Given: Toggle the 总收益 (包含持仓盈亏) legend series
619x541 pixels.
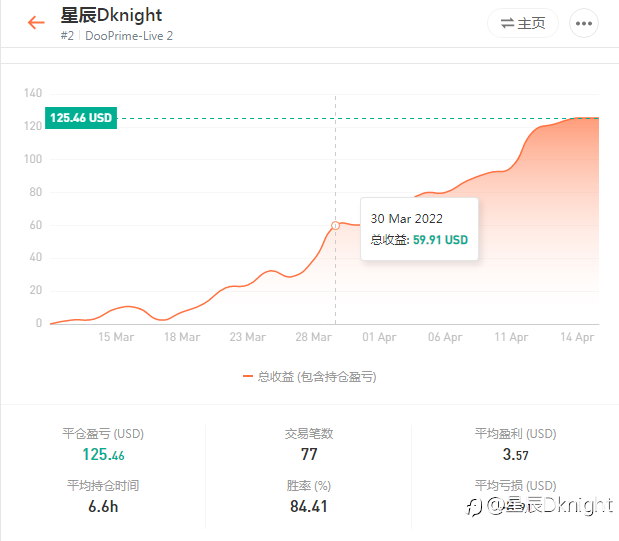Looking at the screenshot, I should pyautogui.click(x=317, y=377).
